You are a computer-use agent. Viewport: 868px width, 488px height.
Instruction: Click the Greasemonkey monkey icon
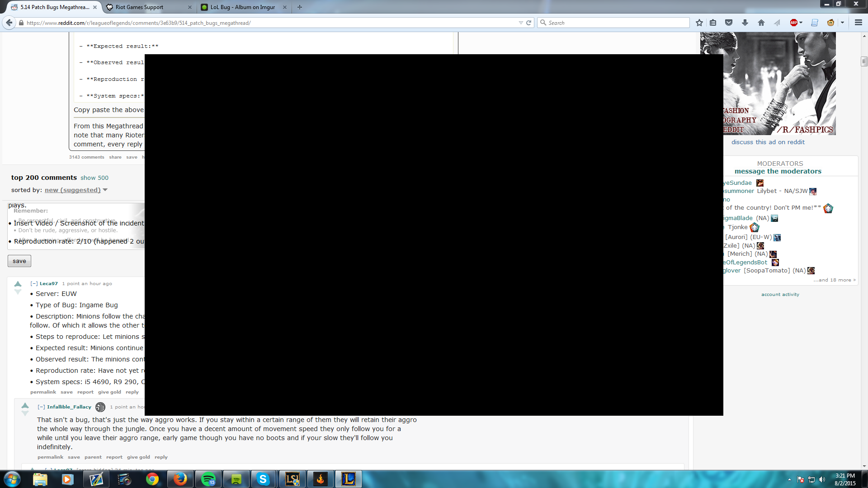(830, 23)
